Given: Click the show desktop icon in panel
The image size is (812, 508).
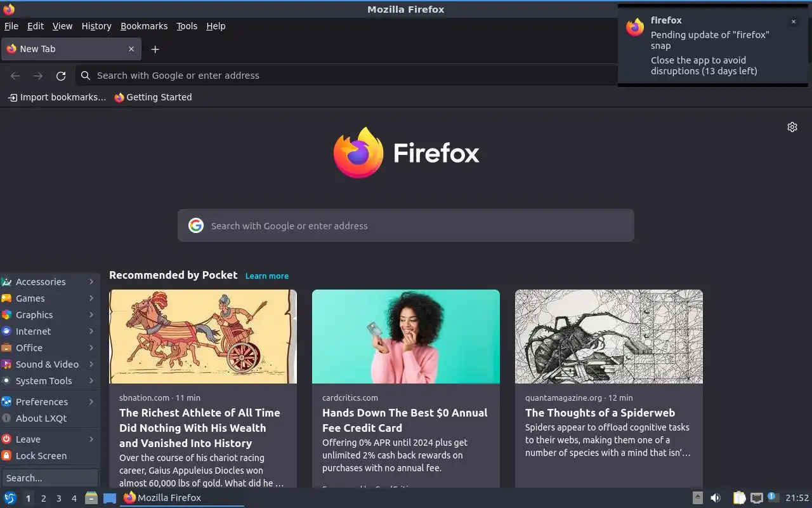Looking at the screenshot, I should (x=110, y=498).
